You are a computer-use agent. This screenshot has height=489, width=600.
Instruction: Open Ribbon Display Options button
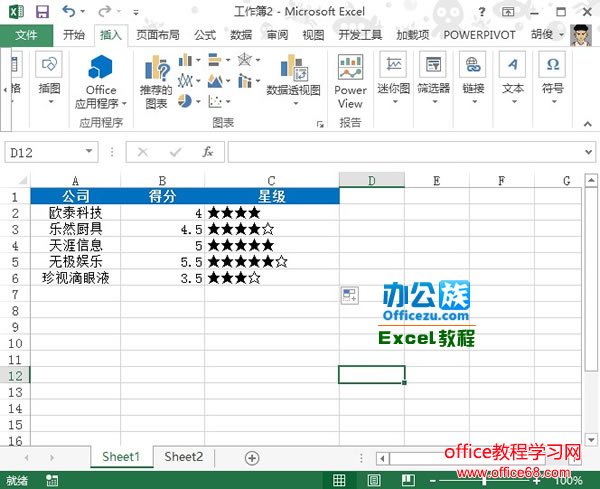pyautogui.click(x=508, y=12)
